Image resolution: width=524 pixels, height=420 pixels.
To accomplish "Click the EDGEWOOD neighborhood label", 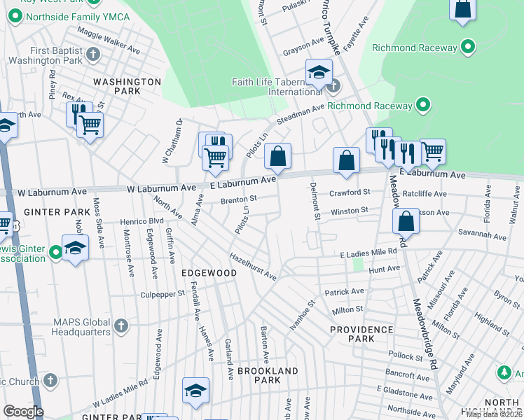I will [209, 273].
